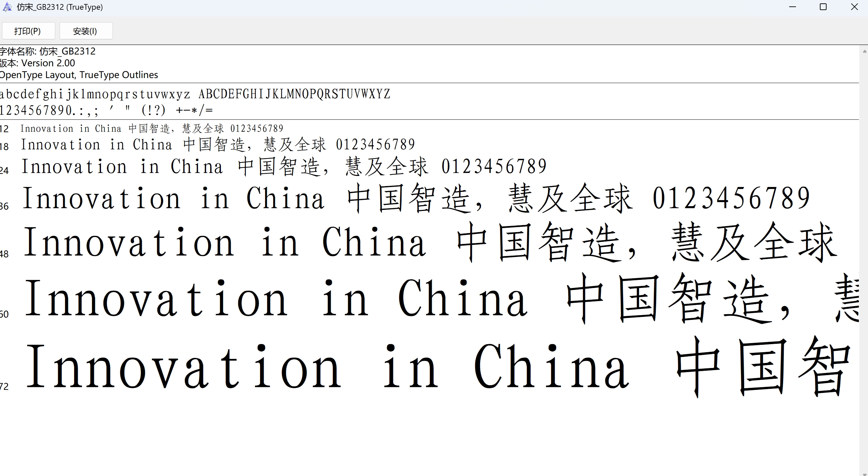The height and width of the screenshot is (476, 868).
Task: Minimize the font preview window
Action: pyautogui.click(x=793, y=7)
